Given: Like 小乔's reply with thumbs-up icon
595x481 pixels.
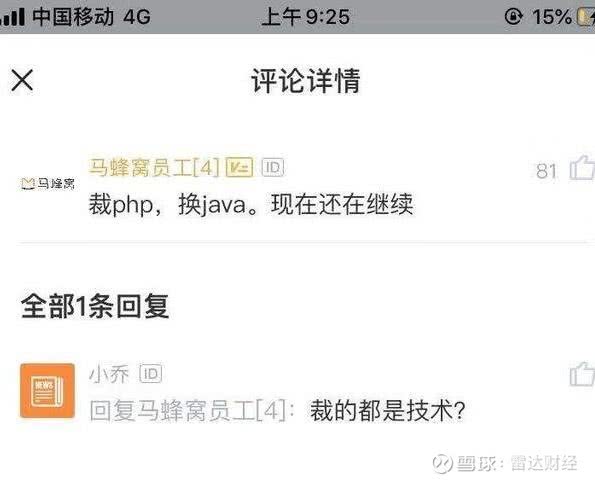Looking at the screenshot, I should pos(582,374).
